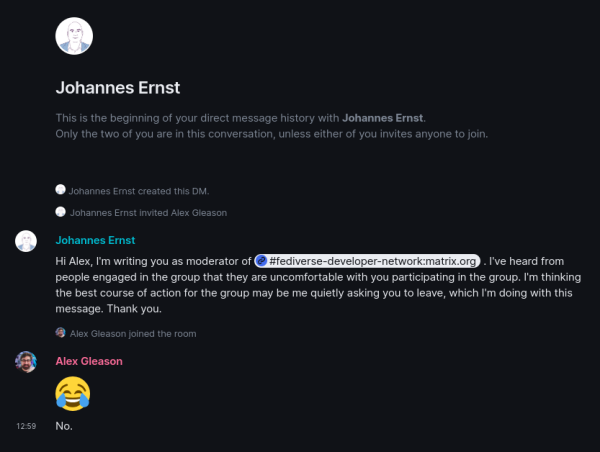Image resolution: width=600 pixels, height=452 pixels.
Task: Click small Alex Gleason avatar by 'joined the room'
Action: point(60,333)
